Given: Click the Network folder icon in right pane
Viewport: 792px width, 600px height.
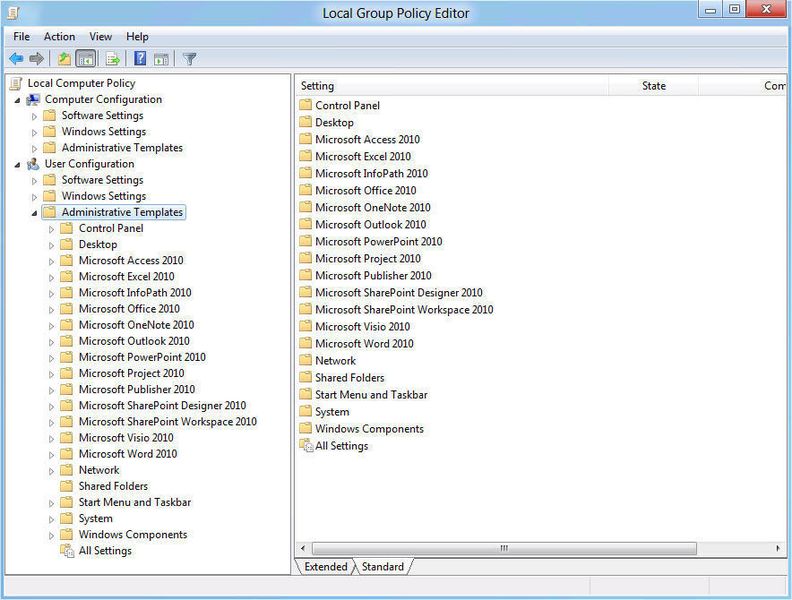Looking at the screenshot, I should pyautogui.click(x=306, y=361).
